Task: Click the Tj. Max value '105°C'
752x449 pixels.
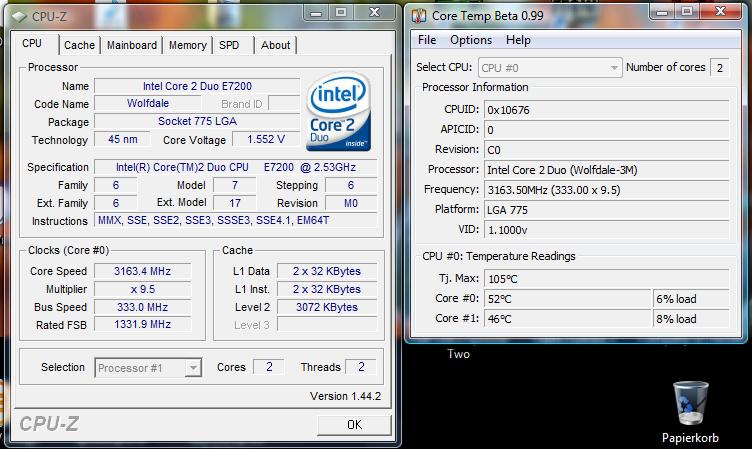Action: [x=607, y=279]
